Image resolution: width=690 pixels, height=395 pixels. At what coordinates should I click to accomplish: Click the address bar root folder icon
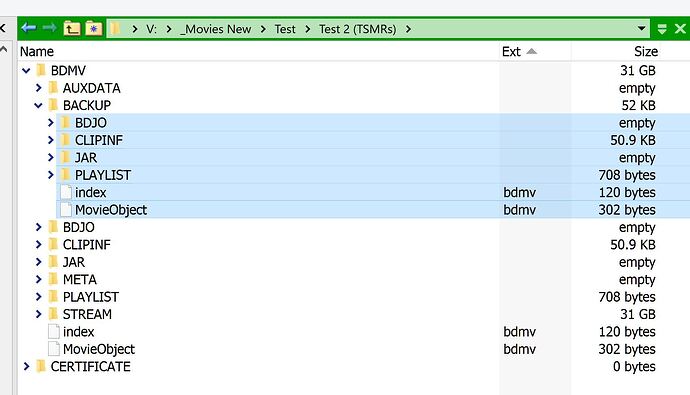(x=115, y=29)
